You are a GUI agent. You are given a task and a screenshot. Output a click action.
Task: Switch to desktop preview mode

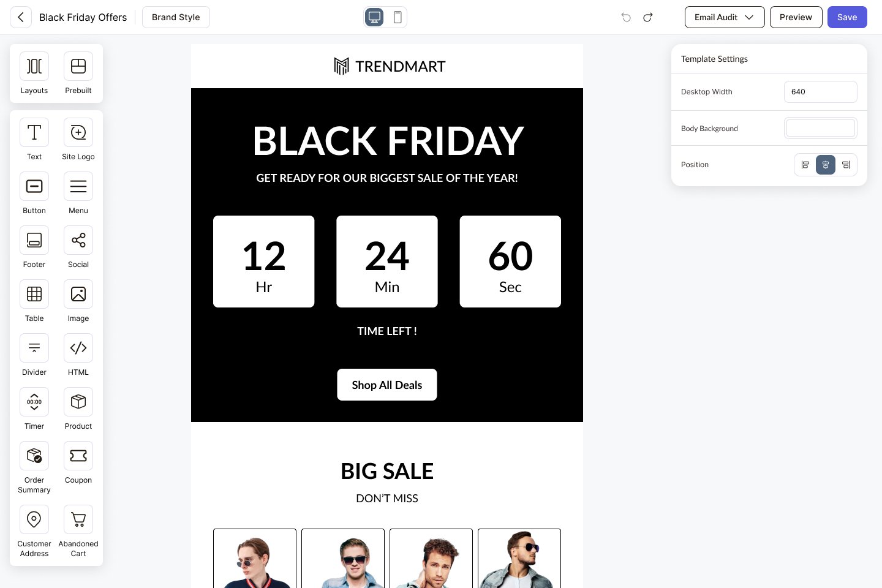375,17
